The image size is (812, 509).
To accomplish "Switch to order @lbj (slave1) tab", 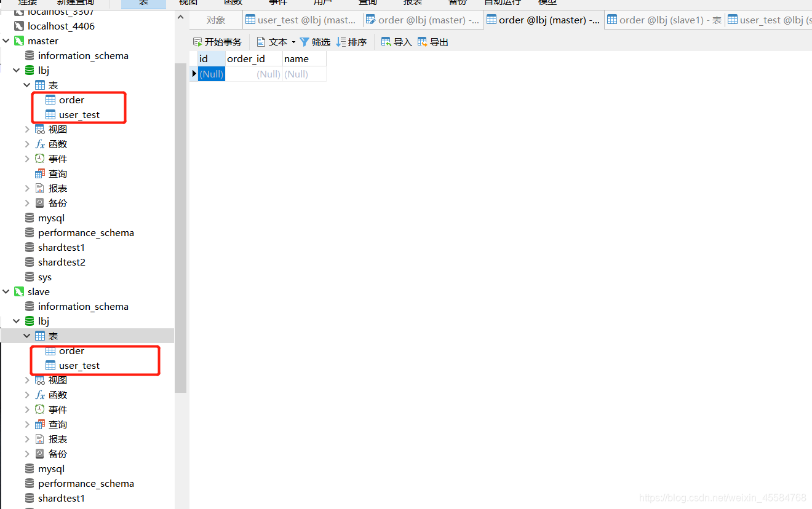I will (x=664, y=20).
